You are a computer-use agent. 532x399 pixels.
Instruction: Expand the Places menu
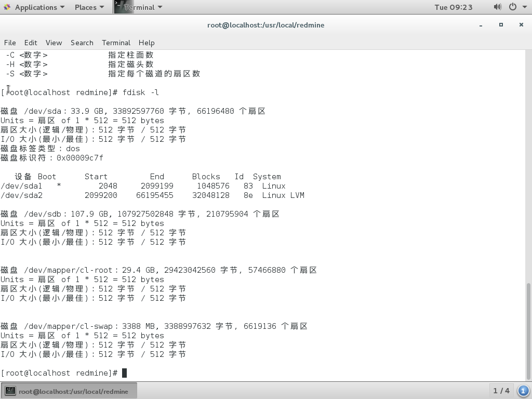coord(89,7)
